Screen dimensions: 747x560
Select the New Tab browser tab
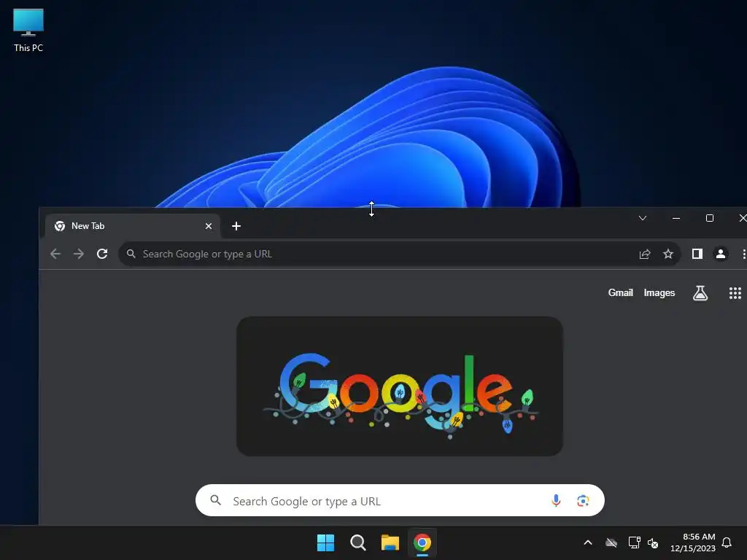pos(133,226)
